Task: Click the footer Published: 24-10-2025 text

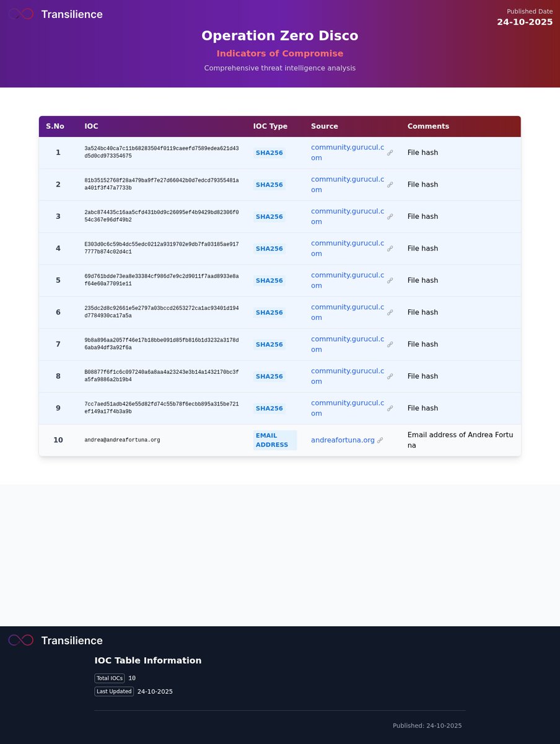Action: pos(427,726)
